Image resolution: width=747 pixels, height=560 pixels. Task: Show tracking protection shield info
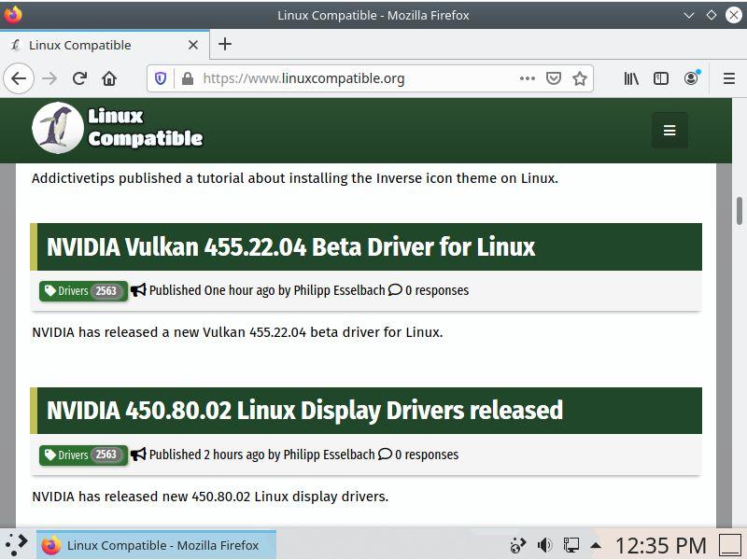(161, 78)
